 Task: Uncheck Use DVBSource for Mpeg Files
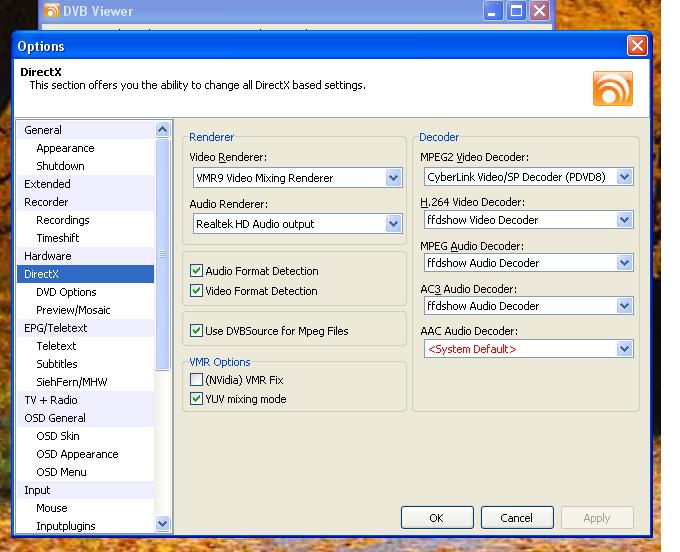tap(196, 331)
